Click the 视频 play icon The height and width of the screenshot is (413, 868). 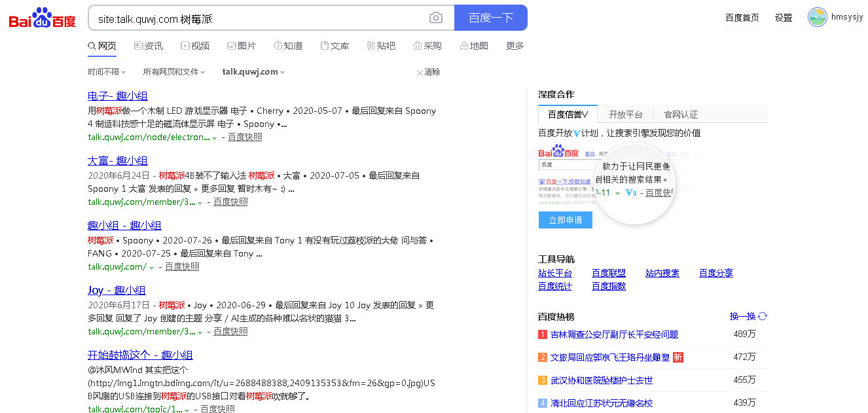185,46
